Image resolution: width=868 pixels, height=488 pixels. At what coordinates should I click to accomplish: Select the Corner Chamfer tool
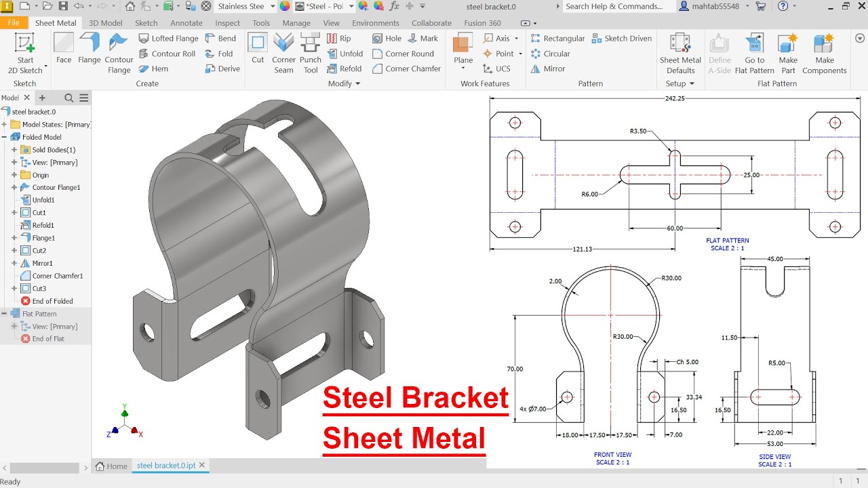point(406,68)
